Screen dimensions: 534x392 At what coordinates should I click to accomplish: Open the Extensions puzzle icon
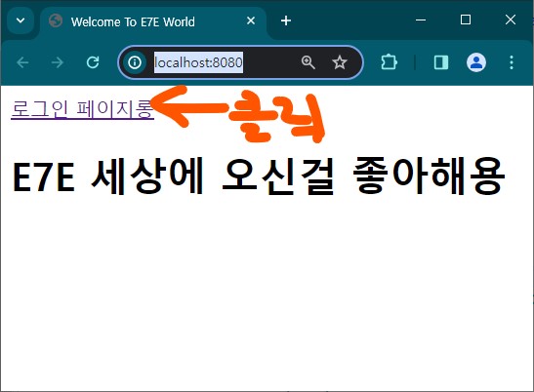[389, 62]
